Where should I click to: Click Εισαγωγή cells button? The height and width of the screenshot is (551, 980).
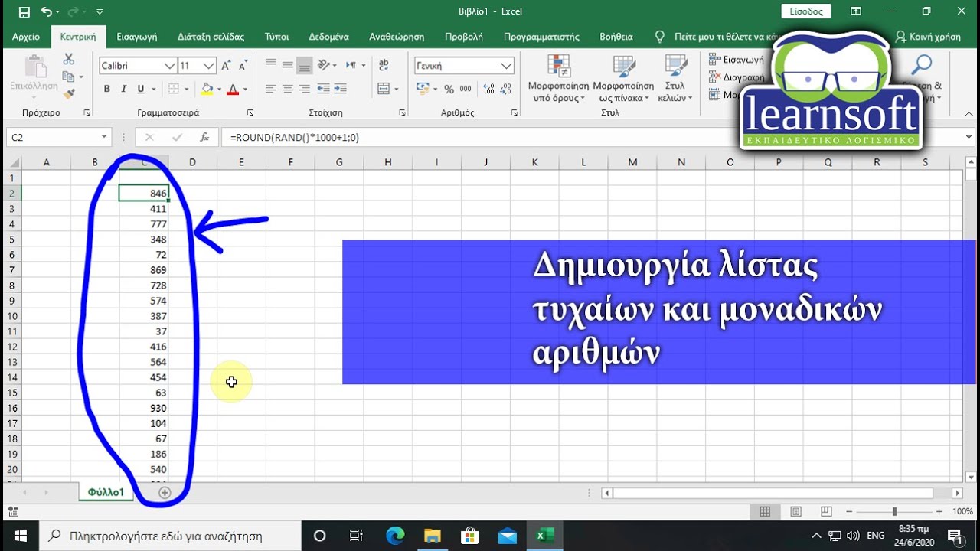pos(737,59)
